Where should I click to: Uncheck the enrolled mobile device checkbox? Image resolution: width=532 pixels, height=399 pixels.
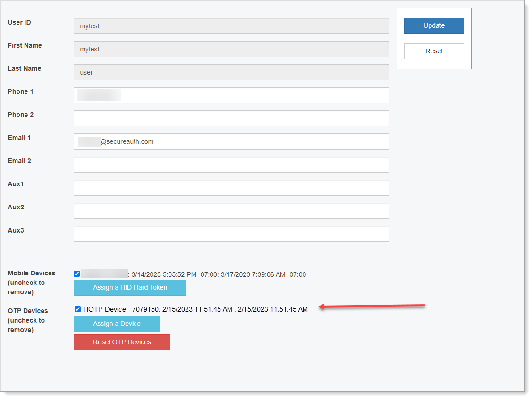76,274
